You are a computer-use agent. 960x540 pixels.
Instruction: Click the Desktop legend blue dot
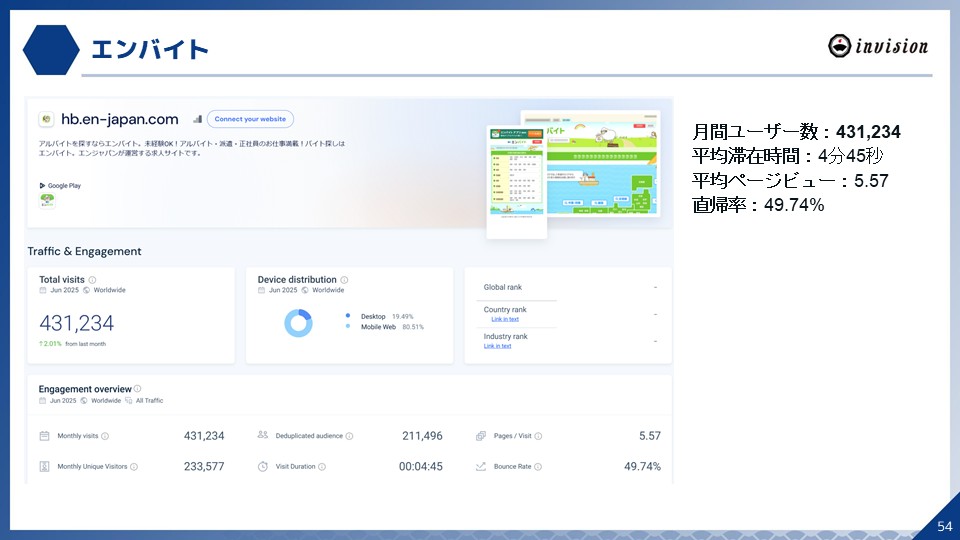[x=348, y=316]
